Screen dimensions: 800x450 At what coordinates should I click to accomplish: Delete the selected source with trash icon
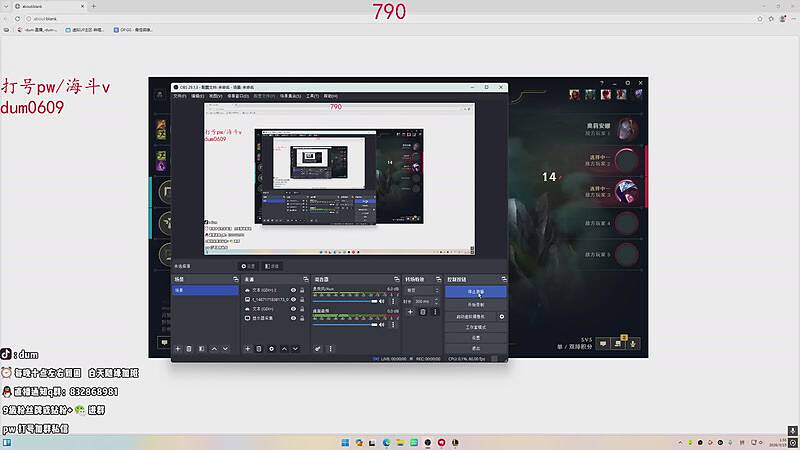pyautogui.click(x=259, y=348)
